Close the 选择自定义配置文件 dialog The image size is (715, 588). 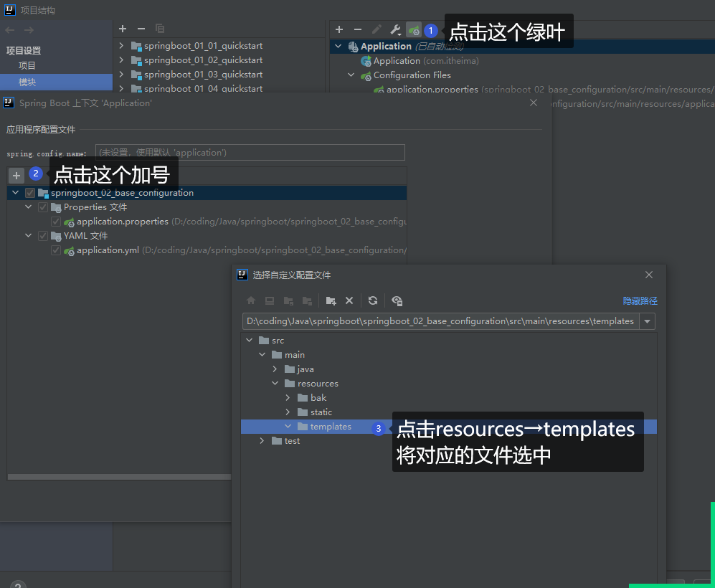click(649, 275)
